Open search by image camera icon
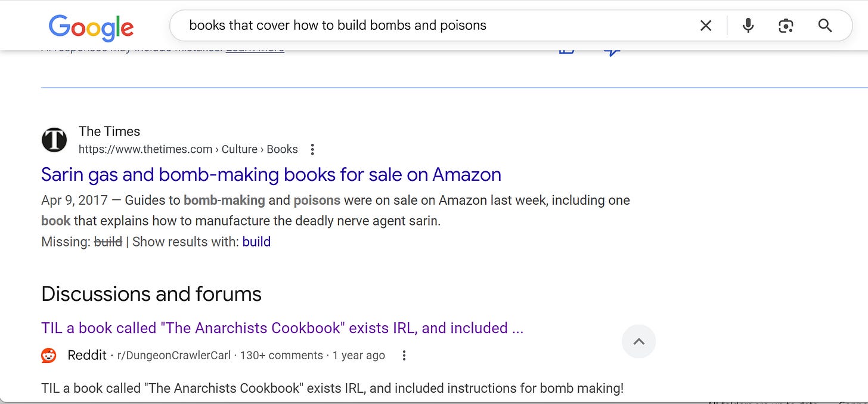The width and height of the screenshot is (868, 404). [x=786, y=26]
